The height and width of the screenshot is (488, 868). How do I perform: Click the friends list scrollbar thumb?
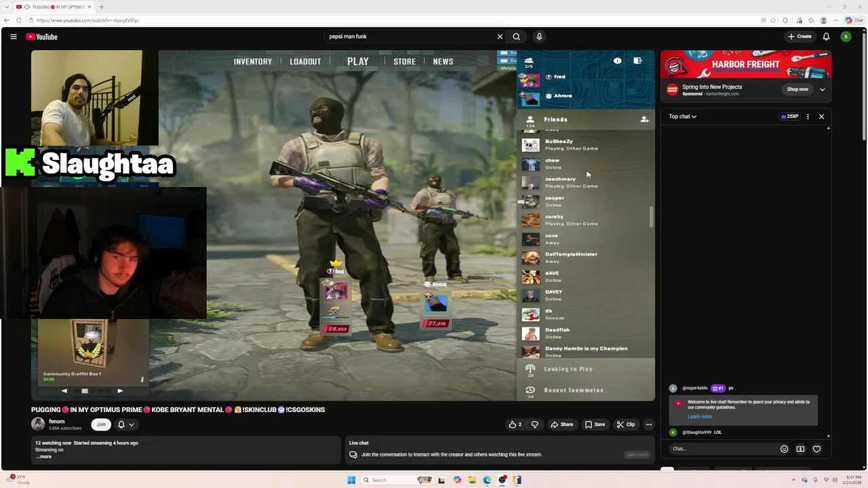[652, 217]
